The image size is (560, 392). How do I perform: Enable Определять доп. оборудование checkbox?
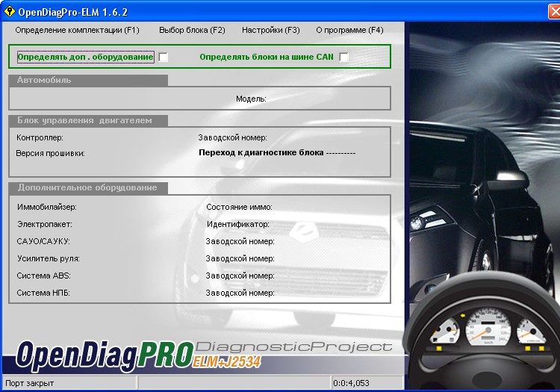point(164,57)
